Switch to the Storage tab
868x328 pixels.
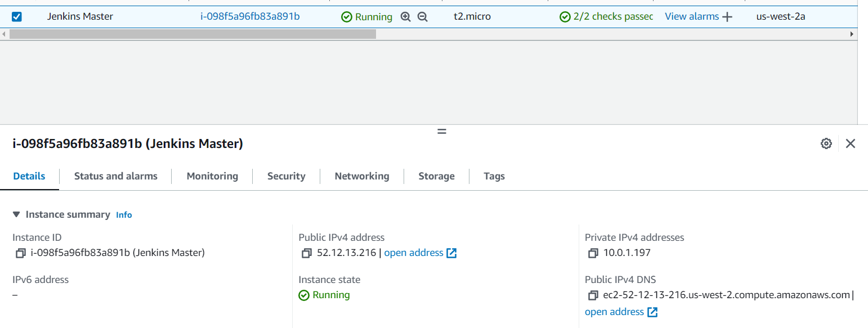click(x=436, y=176)
